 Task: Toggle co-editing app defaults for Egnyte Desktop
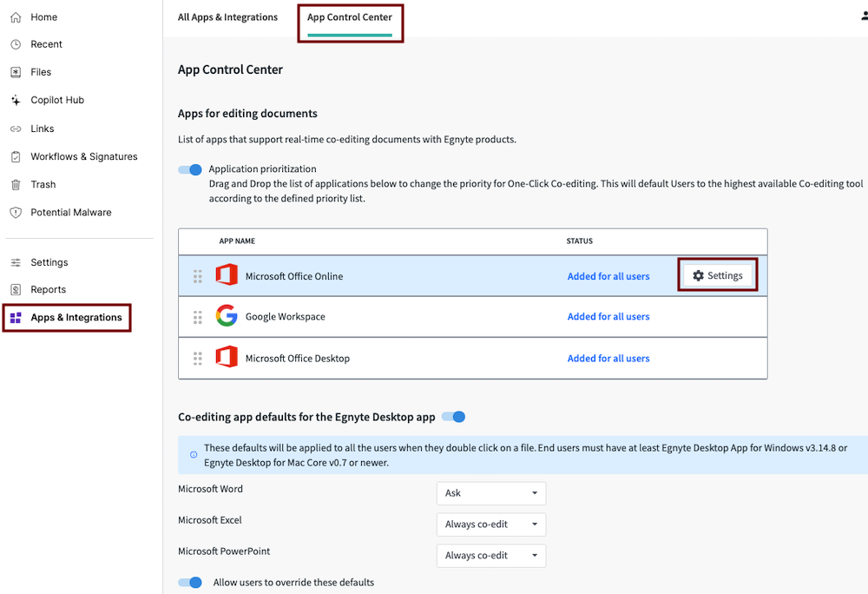453,417
